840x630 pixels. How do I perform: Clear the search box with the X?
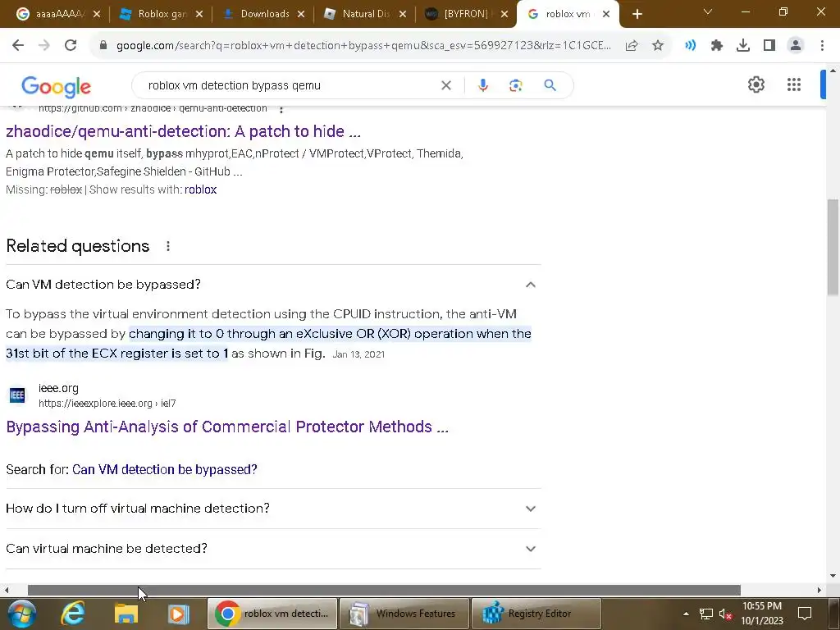[x=445, y=85]
